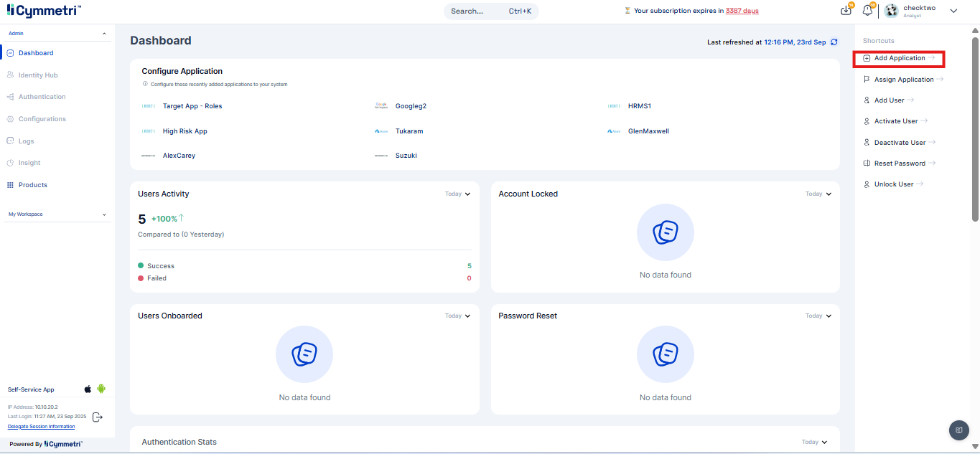Click the Android Self-Service App icon

coord(101,389)
